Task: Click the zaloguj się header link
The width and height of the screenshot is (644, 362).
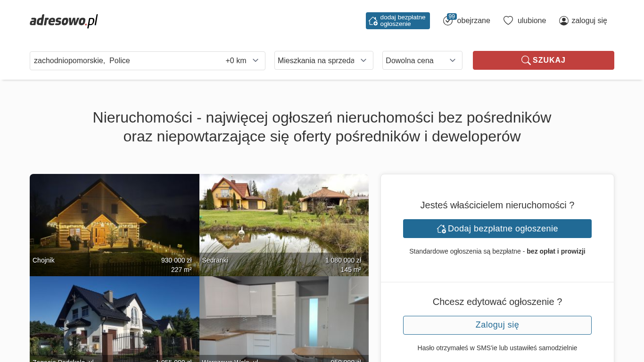Action: 589,21
